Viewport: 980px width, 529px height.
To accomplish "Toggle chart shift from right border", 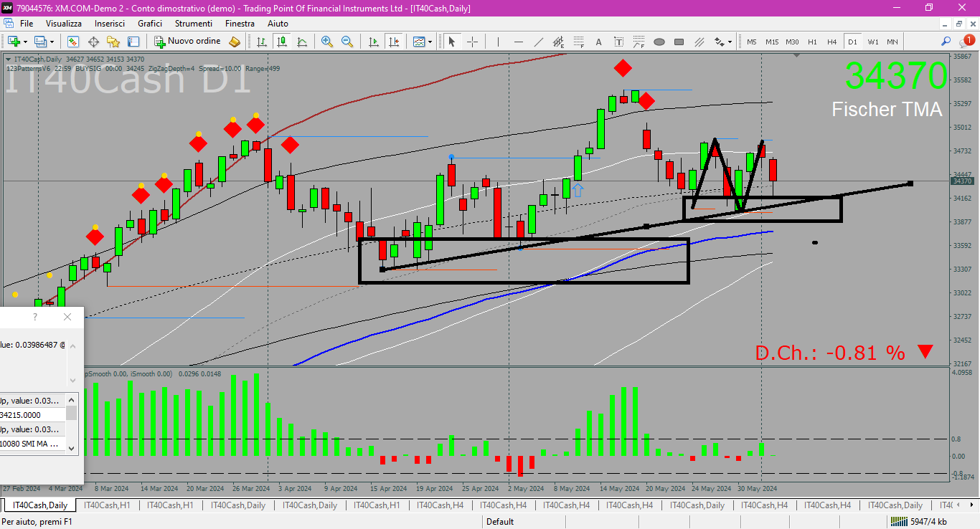I will [x=393, y=42].
